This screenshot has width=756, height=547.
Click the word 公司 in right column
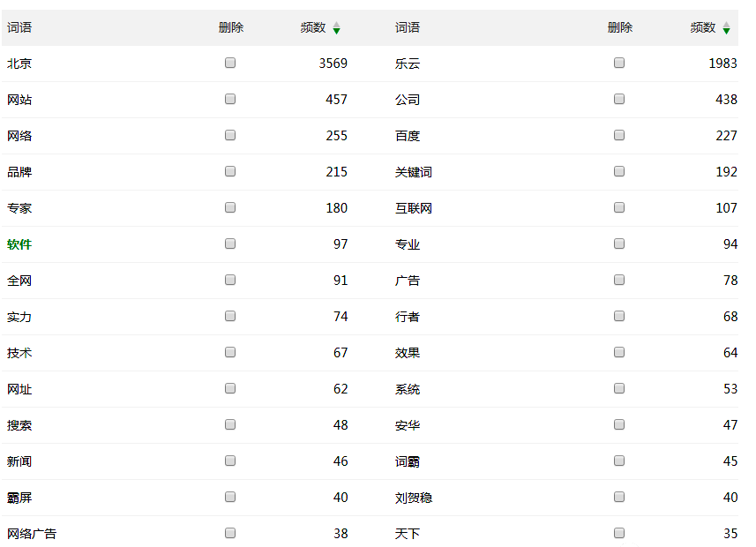click(408, 100)
